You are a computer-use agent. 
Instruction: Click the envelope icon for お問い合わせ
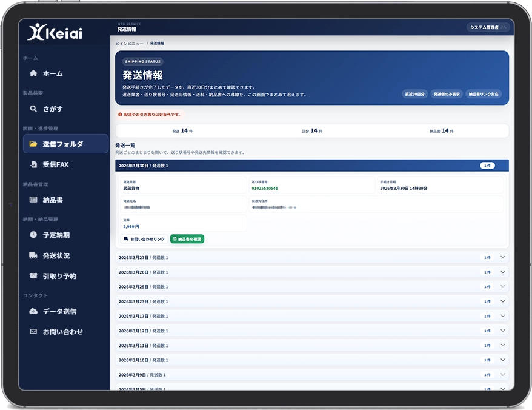coord(33,332)
